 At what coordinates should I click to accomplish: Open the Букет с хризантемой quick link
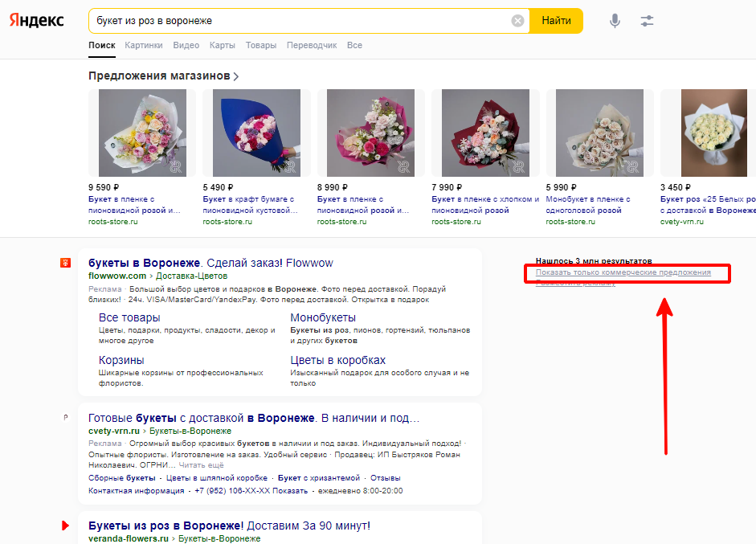click(x=319, y=478)
